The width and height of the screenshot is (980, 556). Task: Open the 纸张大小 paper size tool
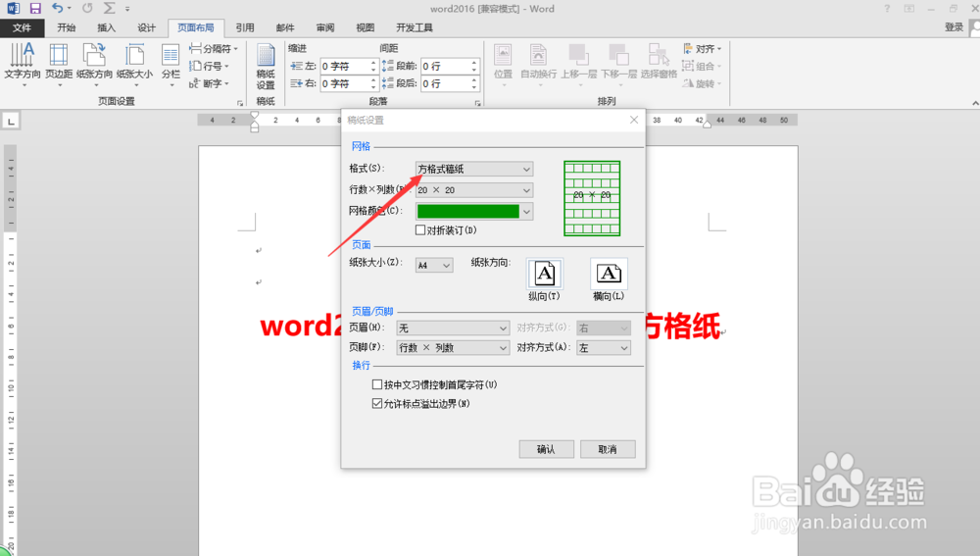pyautogui.click(x=134, y=65)
